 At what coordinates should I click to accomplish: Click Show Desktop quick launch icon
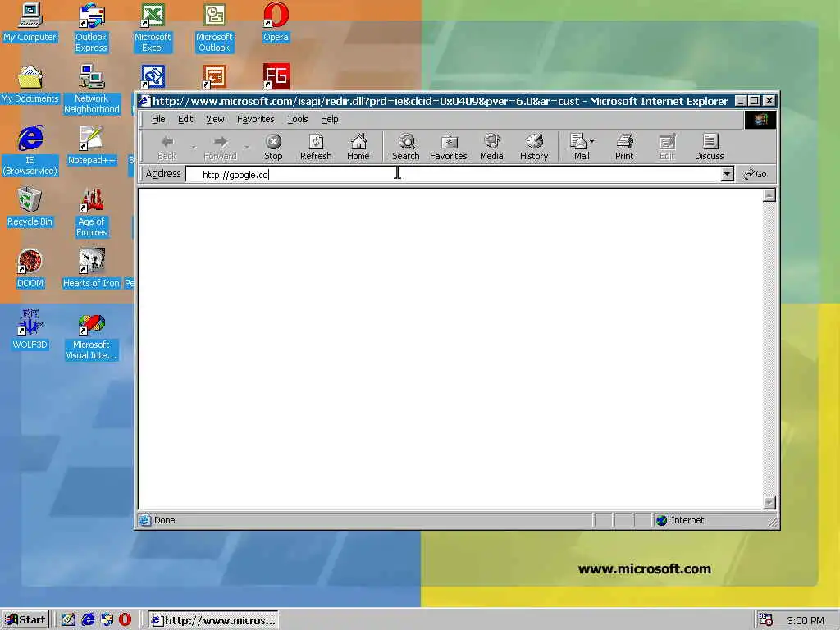click(x=69, y=620)
